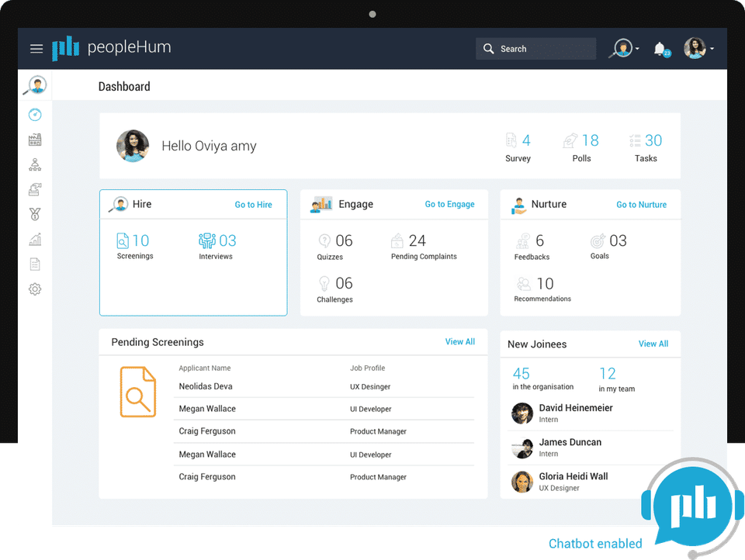745x560 pixels.
Task: Click View All in Pending Screenings
Action: tap(459, 342)
